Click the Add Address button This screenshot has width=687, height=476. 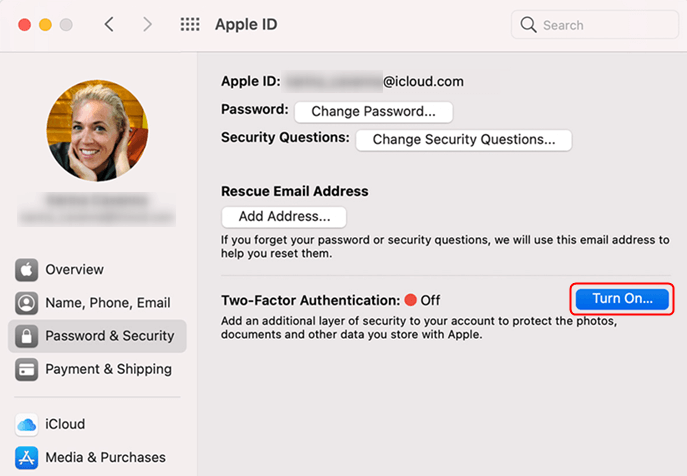(284, 216)
